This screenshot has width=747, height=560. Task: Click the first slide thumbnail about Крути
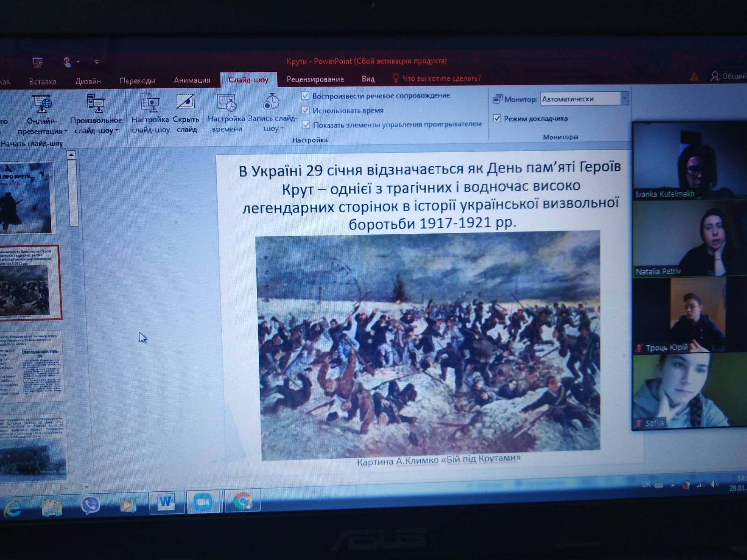point(27,197)
